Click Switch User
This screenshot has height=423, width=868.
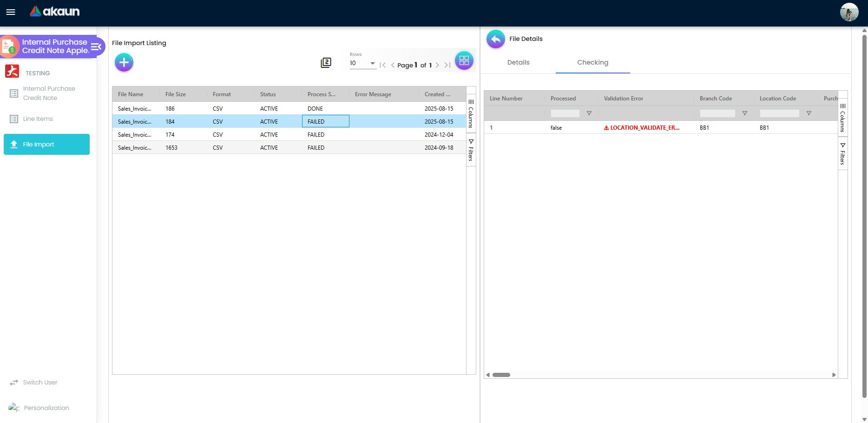coord(33,383)
